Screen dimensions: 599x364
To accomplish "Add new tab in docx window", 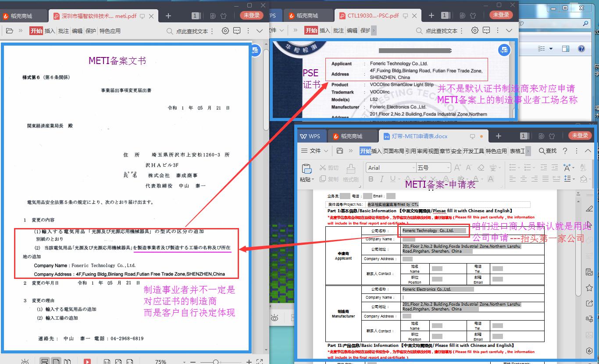I will [x=498, y=136].
